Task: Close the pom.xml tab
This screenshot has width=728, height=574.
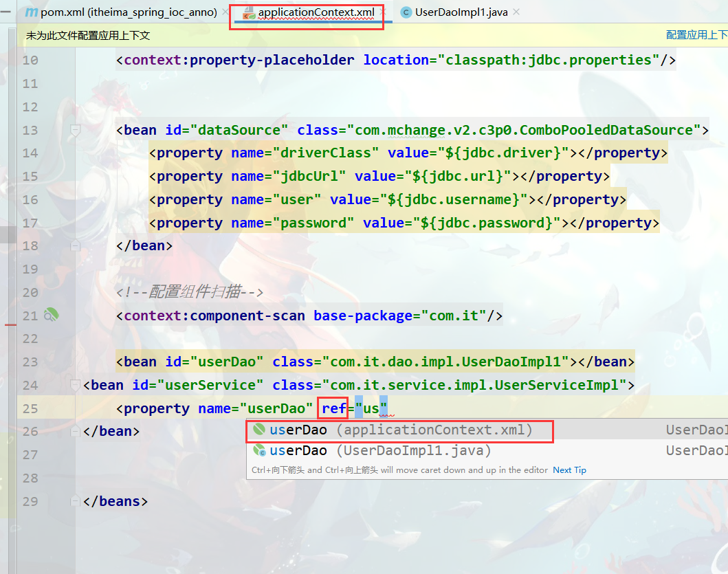Action: tap(225, 12)
